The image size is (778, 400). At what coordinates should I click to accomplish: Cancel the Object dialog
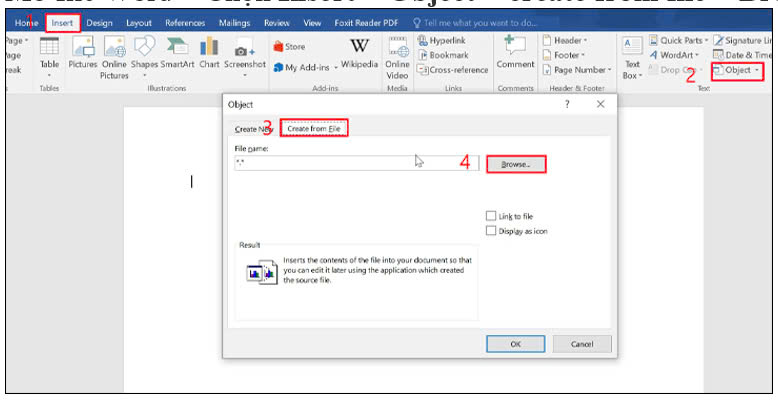pyautogui.click(x=582, y=344)
